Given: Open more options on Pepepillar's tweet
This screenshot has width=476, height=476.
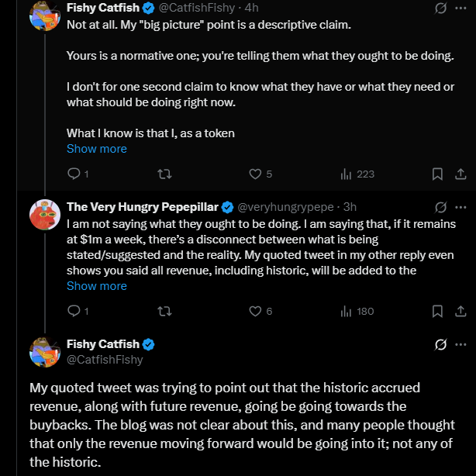Looking at the screenshot, I should point(461,207).
